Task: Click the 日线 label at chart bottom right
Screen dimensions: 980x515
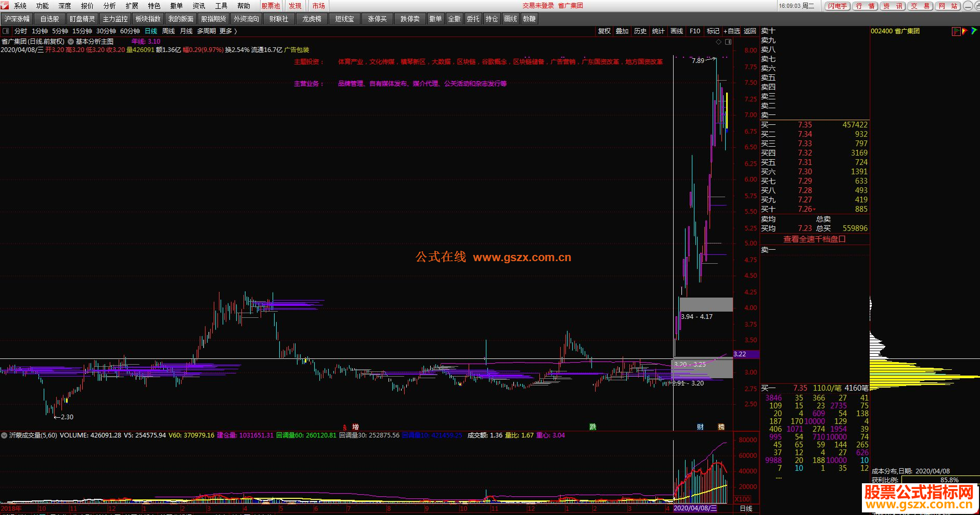Action: click(746, 508)
